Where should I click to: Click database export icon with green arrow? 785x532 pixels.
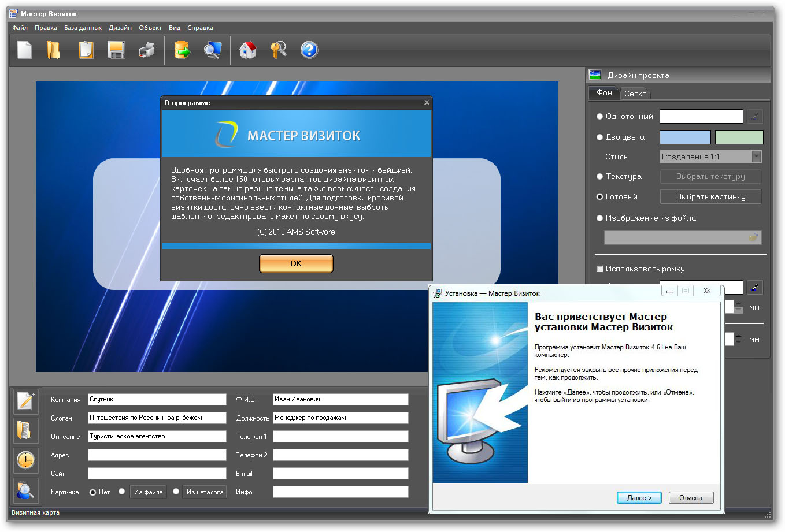click(x=182, y=50)
